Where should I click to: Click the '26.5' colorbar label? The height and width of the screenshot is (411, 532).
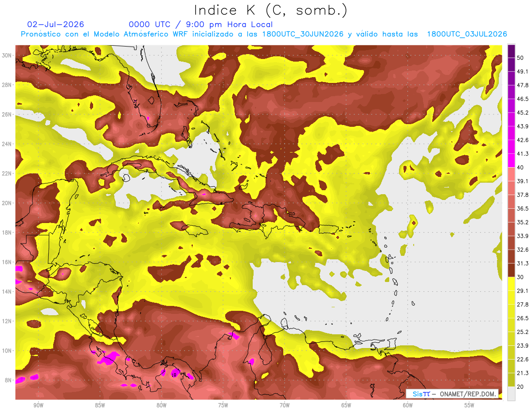pos(522,318)
